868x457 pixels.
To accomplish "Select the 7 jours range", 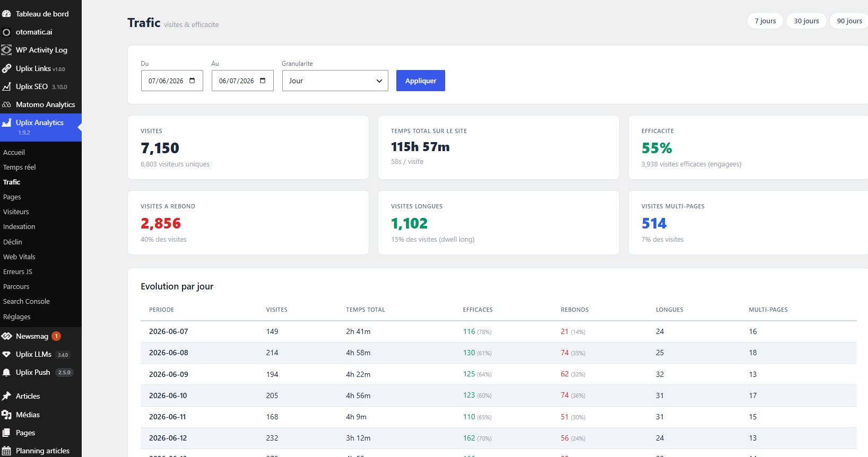I will [765, 21].
